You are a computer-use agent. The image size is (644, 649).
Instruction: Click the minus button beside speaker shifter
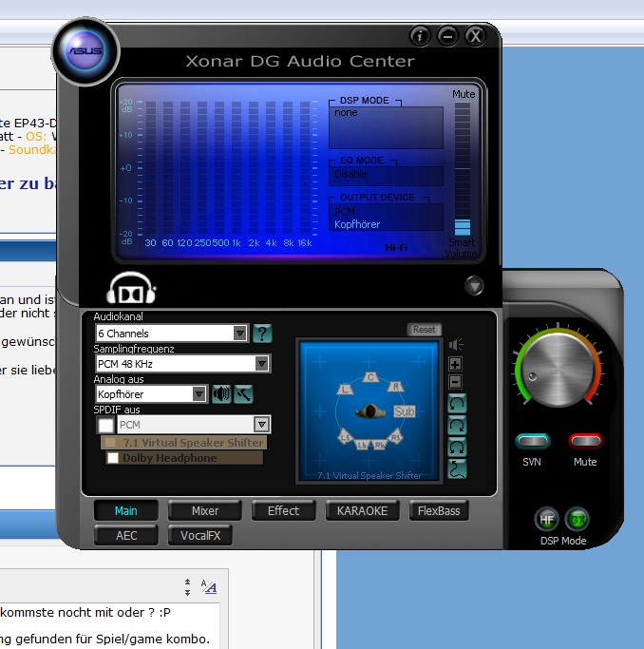pos(455,382)
